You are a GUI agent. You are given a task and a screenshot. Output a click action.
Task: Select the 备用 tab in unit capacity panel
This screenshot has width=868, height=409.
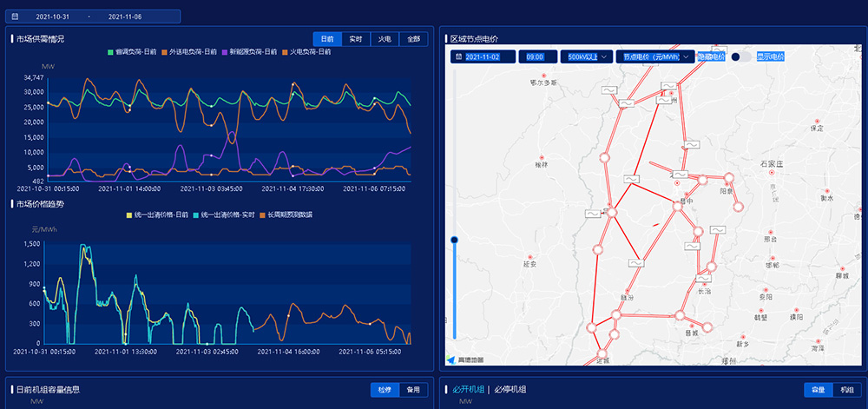coord(413,390)
